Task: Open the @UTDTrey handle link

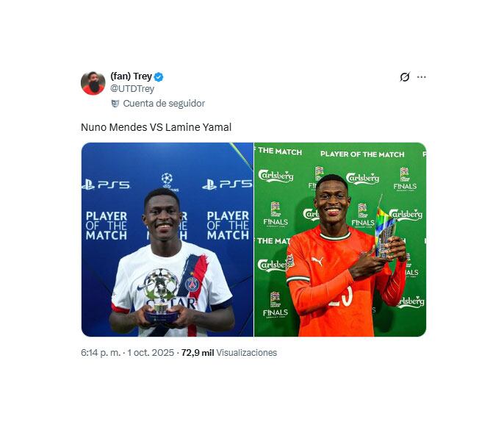Action: pyautogui.click(x=132, y=88)
